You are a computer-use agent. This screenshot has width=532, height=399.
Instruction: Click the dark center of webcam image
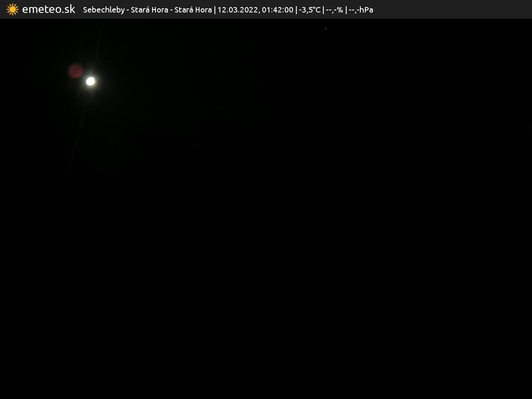266,208
